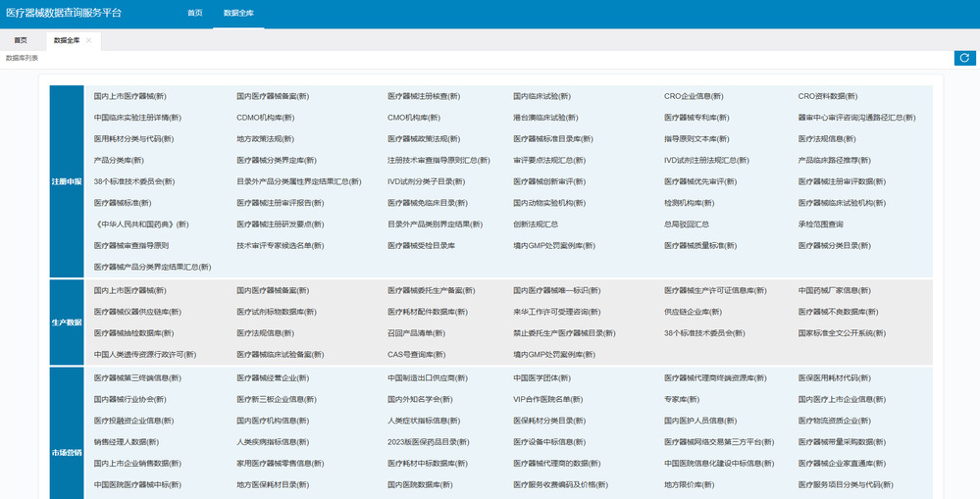Open 承检范围查询 link
This screenshot has width=980, height=499.
[821, 225]
